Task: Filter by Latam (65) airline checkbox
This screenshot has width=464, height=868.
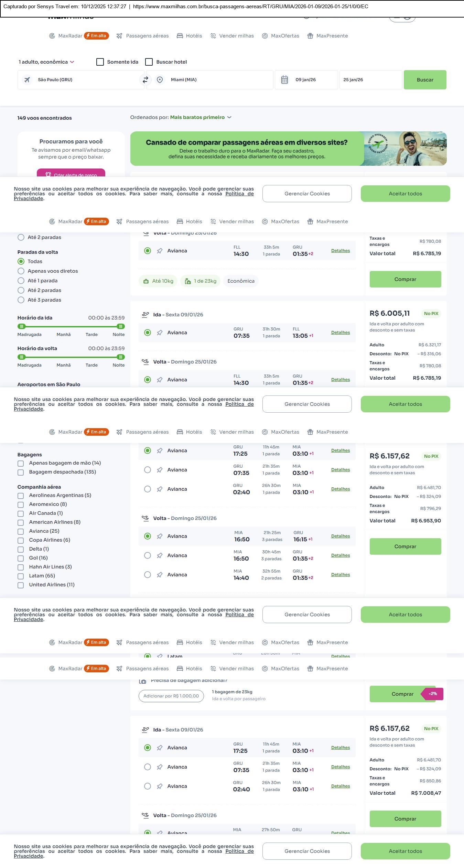Action: pos(21,576)
